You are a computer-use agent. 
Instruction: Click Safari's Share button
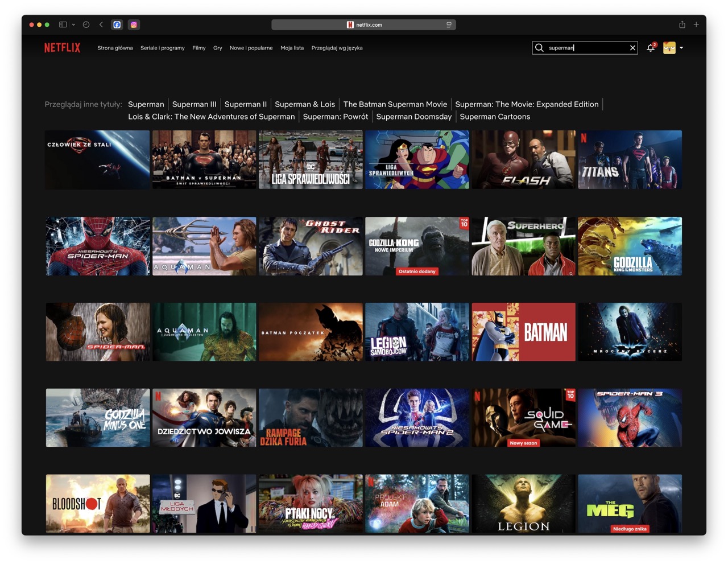point(682,24)
